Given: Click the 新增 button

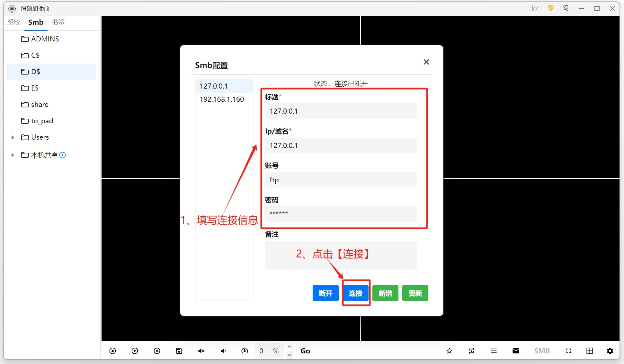Looking at the screenshot, I should [x=385, y=293].
